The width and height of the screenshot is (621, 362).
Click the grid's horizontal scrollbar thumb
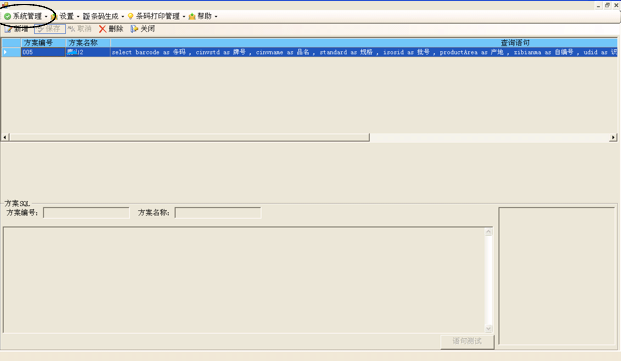189,137
